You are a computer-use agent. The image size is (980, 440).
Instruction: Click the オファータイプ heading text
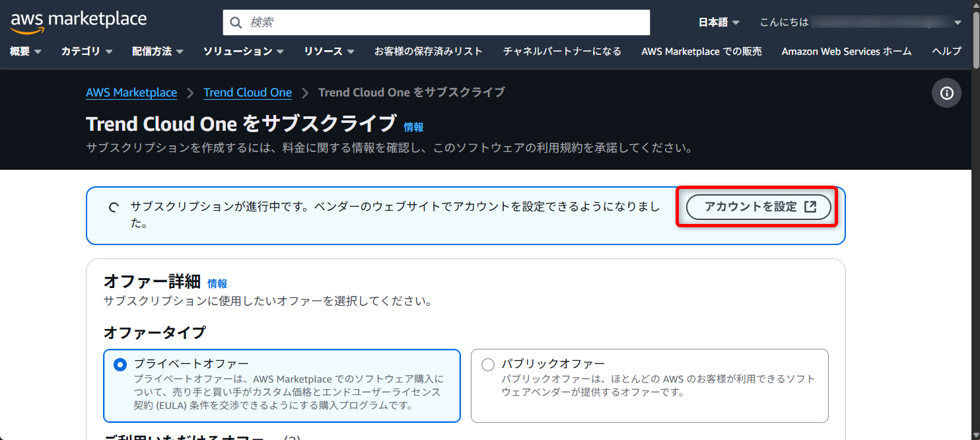[x=155, y=332]
